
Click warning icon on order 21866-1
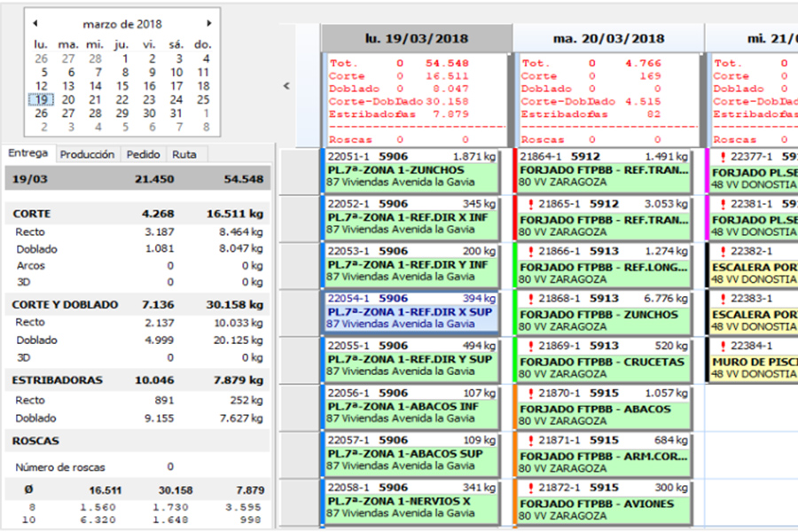(531, 252)
